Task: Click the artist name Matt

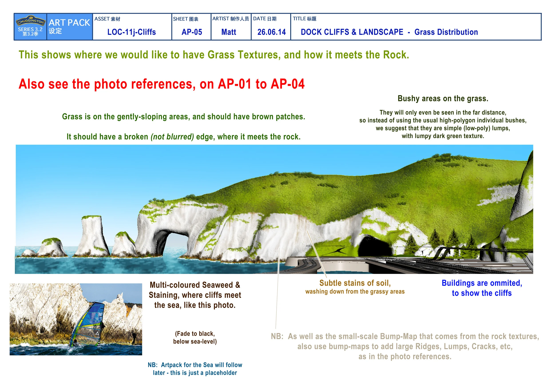Action: pyautogui.click(x=229, y=32)
